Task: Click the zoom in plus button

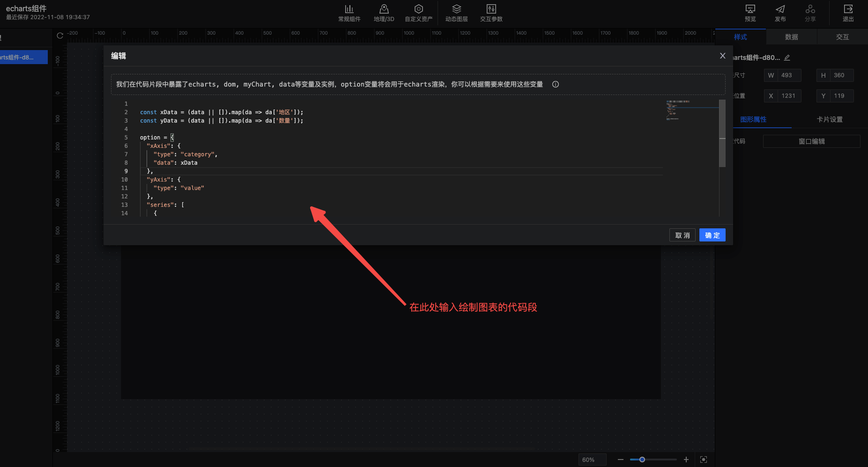Action: [686, 460]
